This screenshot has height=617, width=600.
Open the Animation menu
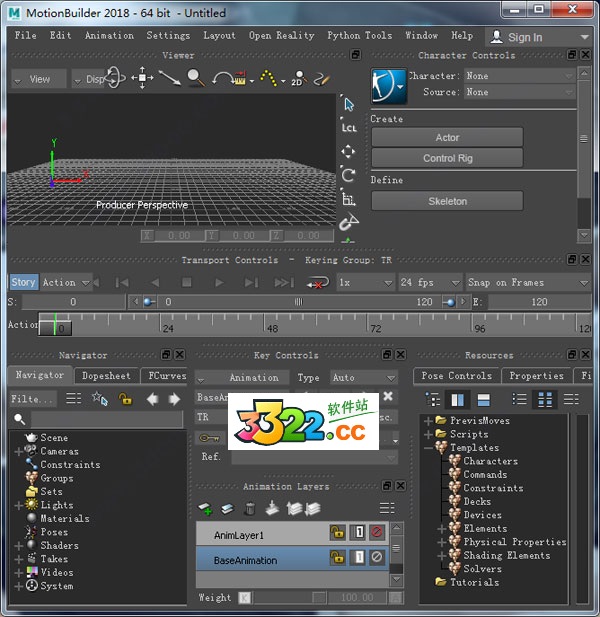(109, 35)
